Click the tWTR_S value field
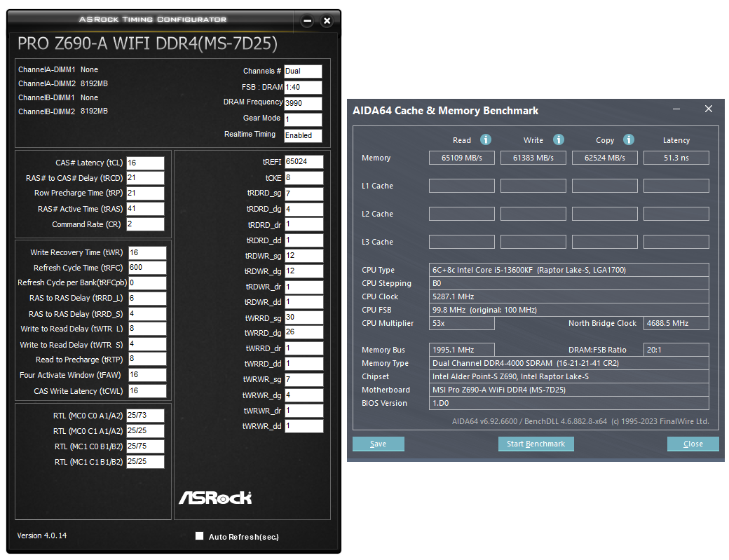This screenshot has height=560, width=729. pyautogui.click(x=147, y=344)
